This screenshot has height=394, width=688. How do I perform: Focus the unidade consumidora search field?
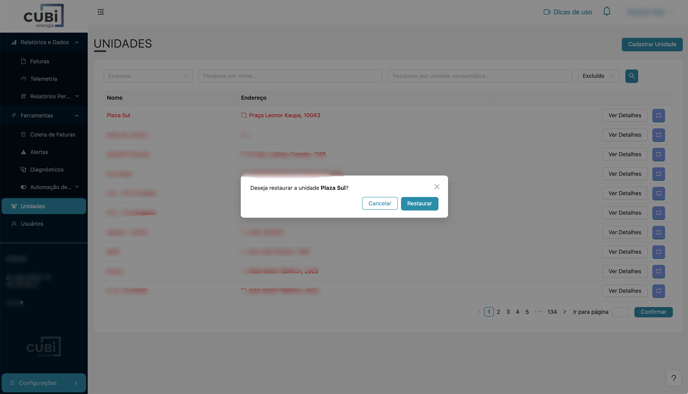pyautogui.click(x=480, y=76)
